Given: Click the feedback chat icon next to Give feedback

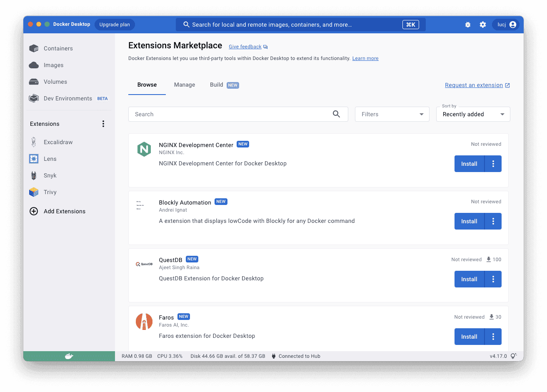Looking at the screenshot, I should 265,47.
